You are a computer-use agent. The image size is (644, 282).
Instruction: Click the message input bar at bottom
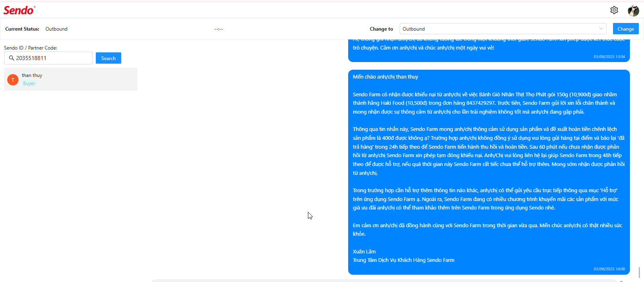point(384,280)
